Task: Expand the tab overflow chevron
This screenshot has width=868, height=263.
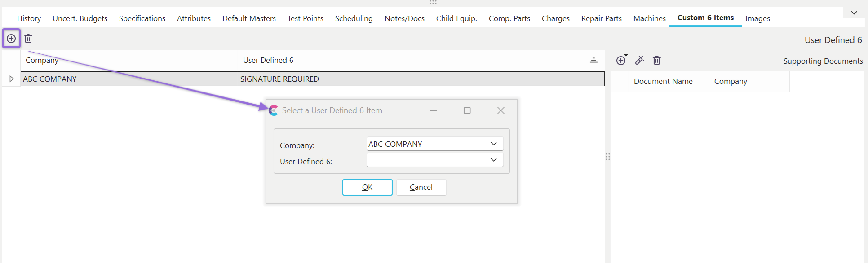Action: tap(854, 13)
